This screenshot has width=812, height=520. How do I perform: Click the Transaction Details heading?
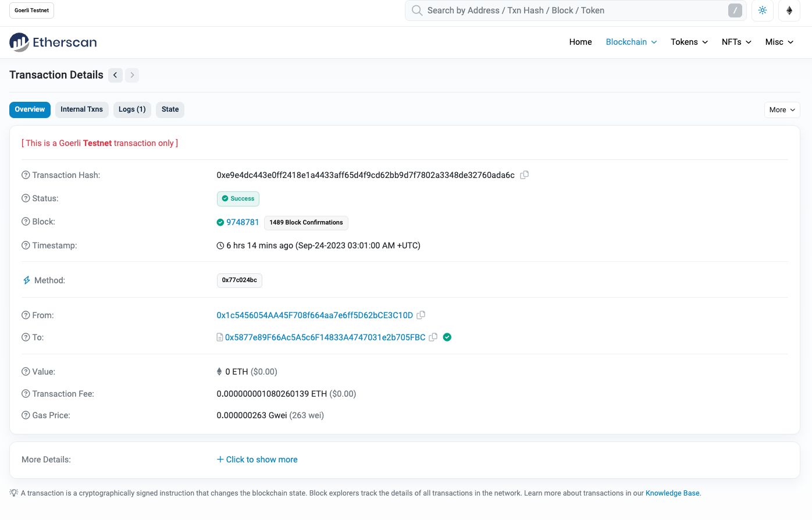pyautogui.click(x=56, y=75)
